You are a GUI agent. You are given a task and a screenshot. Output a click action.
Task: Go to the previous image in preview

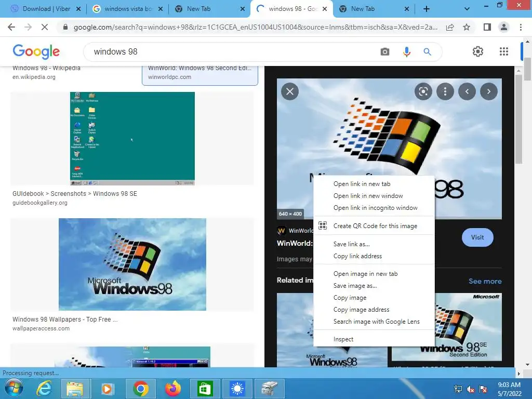(467, 91)
